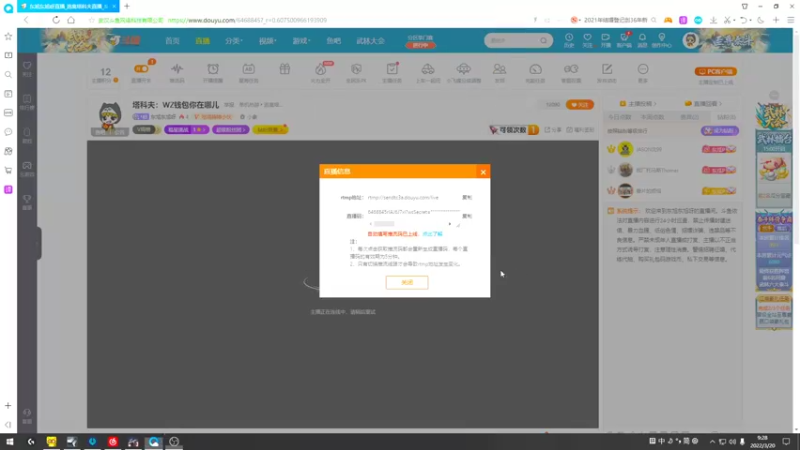
Task: Switch to this week's points ranking tab
Action: pyautogui.click(x=653, y=117)
